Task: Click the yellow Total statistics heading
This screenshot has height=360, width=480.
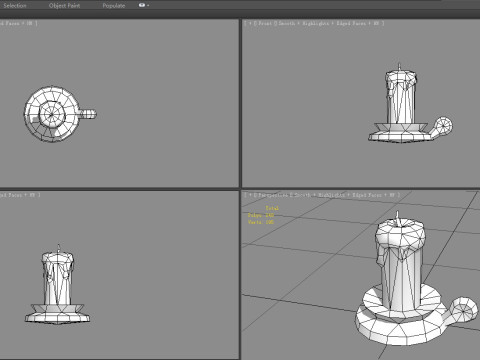Action: pyautogui.click(x=272, y=208)
